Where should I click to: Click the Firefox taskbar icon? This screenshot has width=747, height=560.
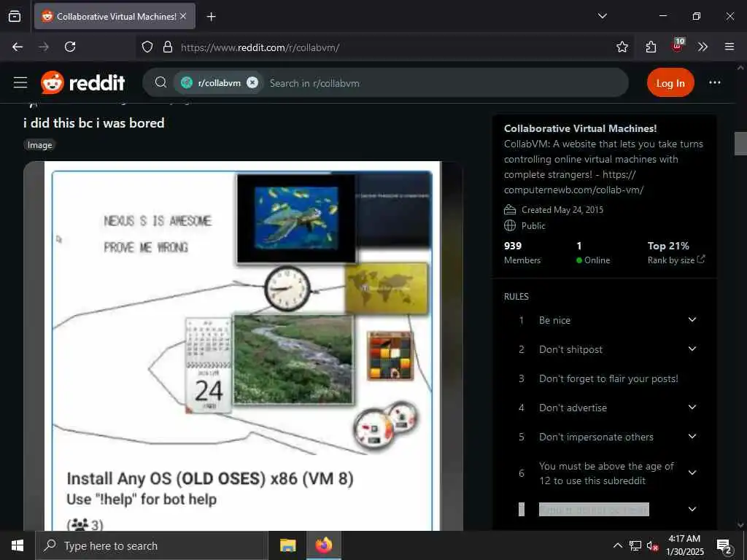click(x=324, y=545)
